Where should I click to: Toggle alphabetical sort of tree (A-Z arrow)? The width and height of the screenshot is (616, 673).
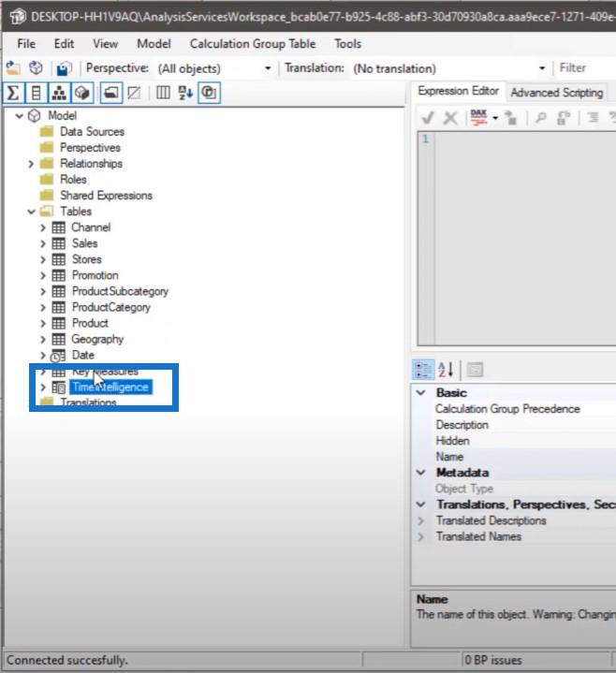(186, 93)
